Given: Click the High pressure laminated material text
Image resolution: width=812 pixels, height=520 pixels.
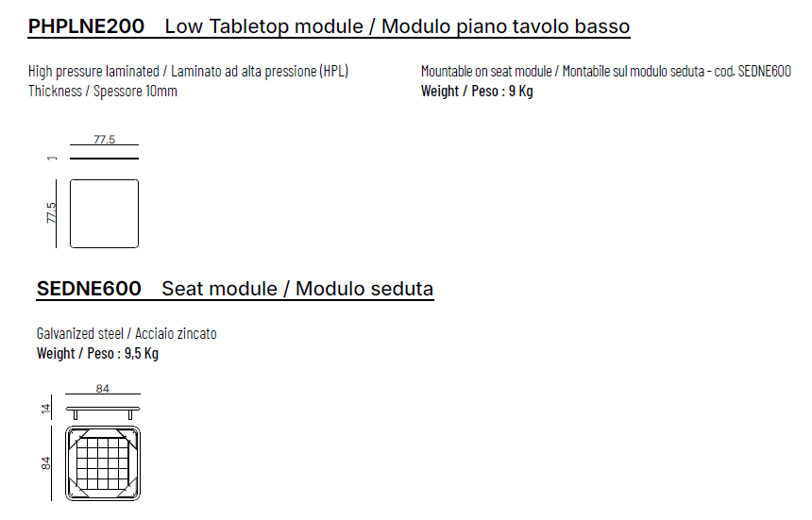Looking at the screenshot, I should (195, 72).
